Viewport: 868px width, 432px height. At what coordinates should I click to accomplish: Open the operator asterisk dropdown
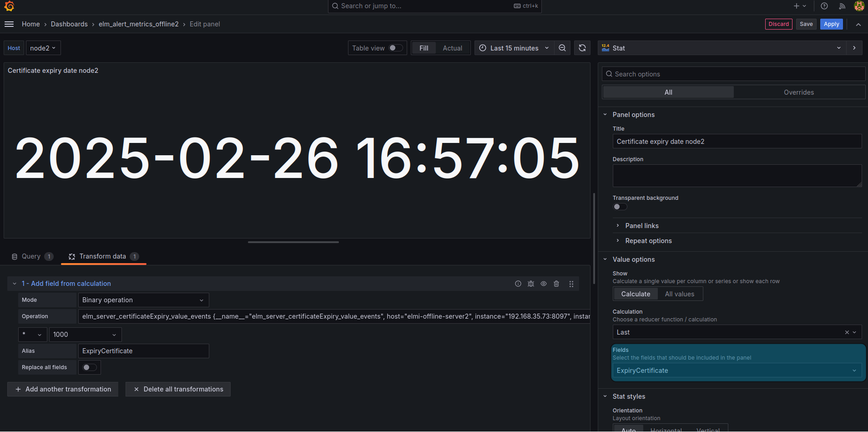point(33,335)
